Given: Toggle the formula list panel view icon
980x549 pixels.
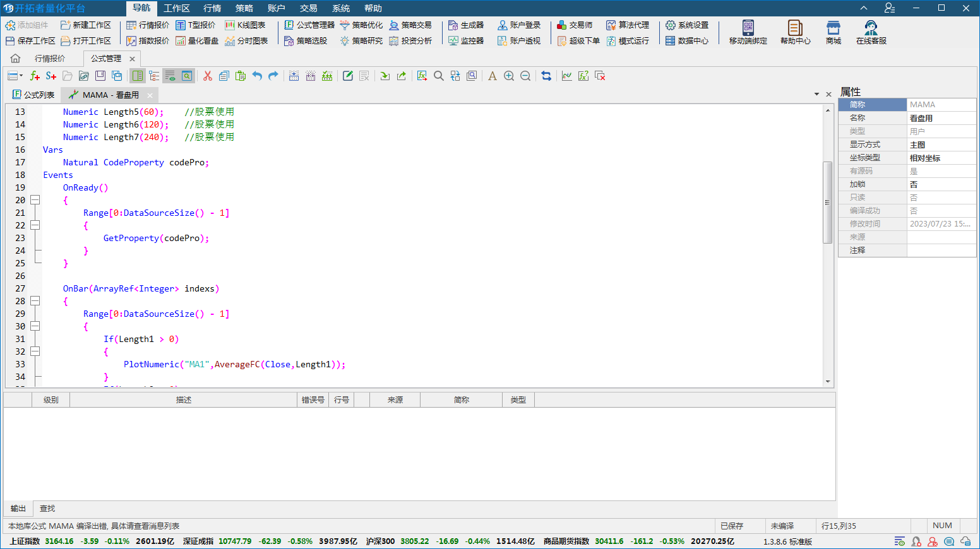Looking at the screenshot, I should click(x=138, y=76).
